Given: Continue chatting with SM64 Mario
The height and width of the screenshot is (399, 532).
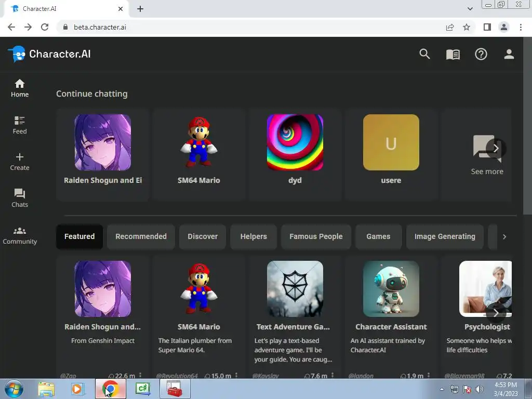Looking at the screenshot, I should point(199,155).
